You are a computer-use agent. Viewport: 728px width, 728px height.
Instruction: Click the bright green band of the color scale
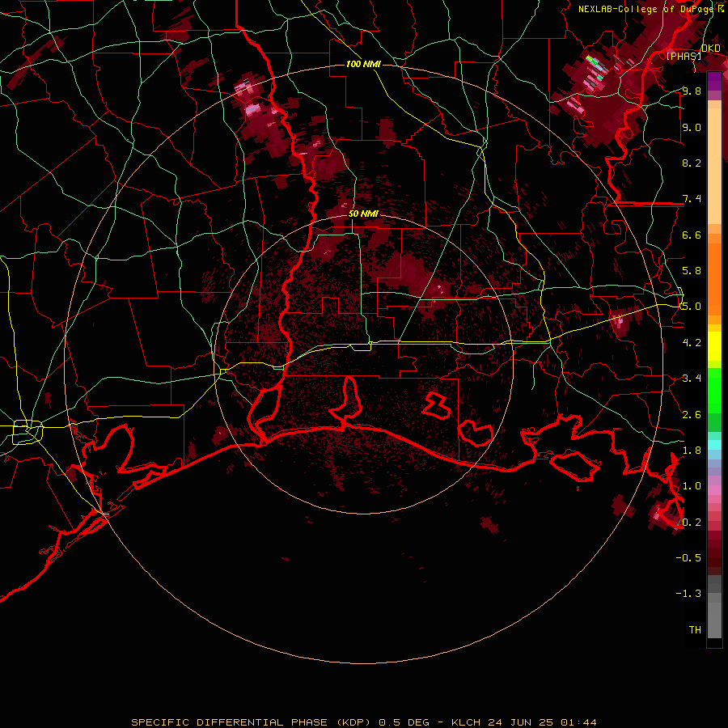[x=714, y=391]
